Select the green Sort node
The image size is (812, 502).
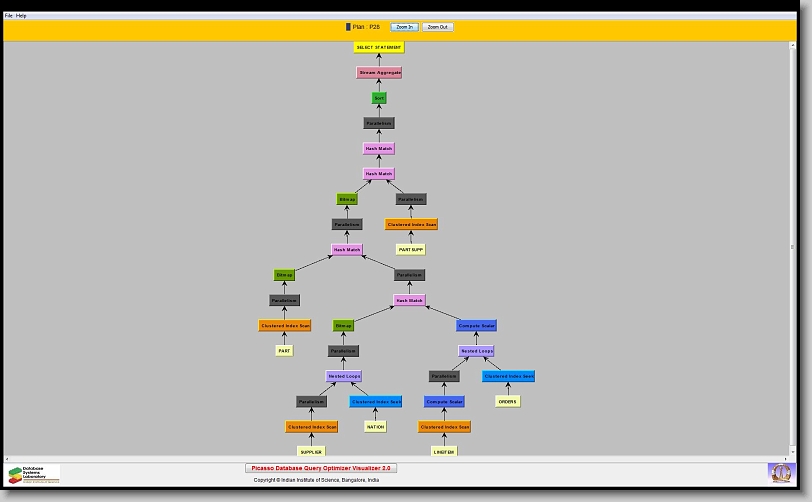(379, 98)
